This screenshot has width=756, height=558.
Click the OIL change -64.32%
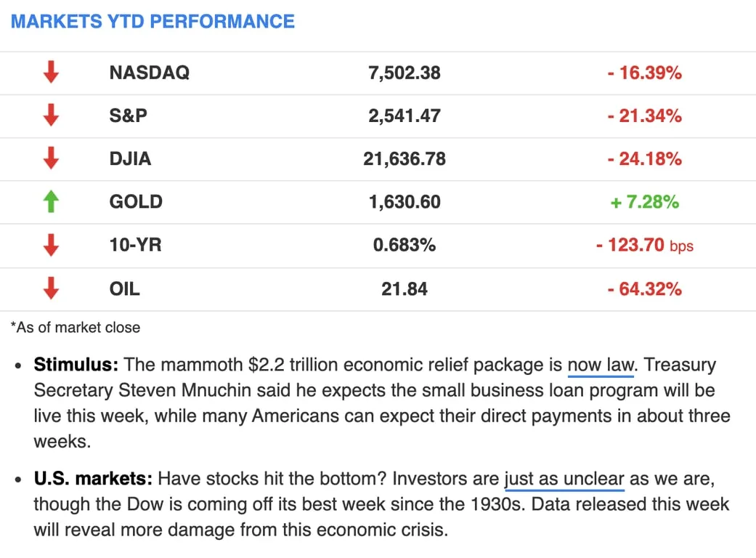point(645,289)
